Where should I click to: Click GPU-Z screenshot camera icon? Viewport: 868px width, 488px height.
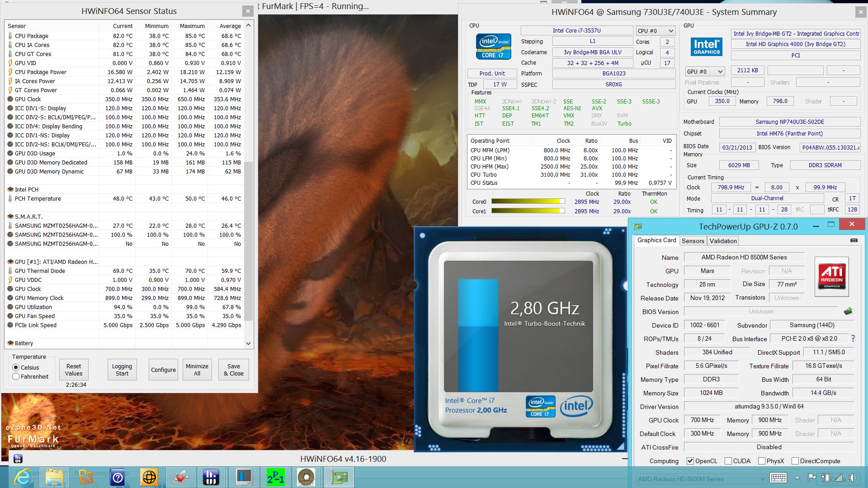(x=854, y=240)
